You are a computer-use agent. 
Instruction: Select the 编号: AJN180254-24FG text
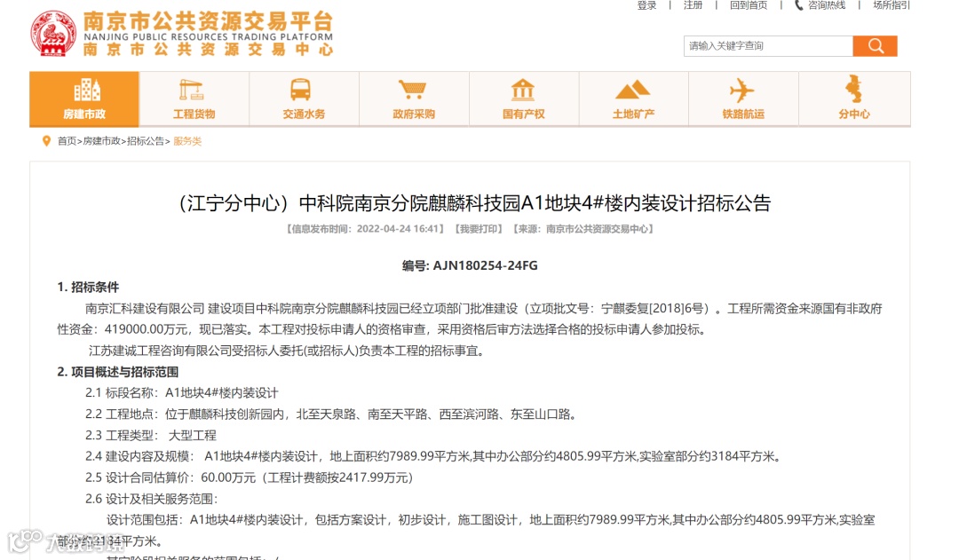pyautogui.click(x=470, y=265)
